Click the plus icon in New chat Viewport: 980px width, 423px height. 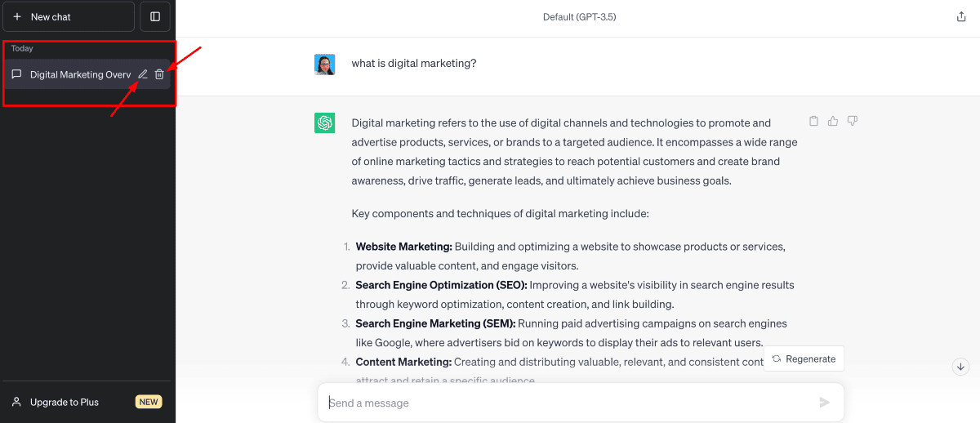(17, 16)
